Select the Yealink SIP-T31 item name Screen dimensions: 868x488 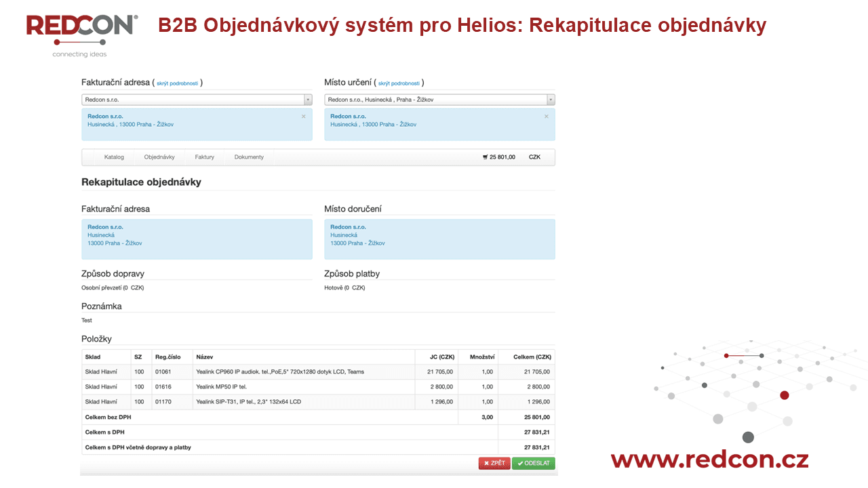[248, 402]
